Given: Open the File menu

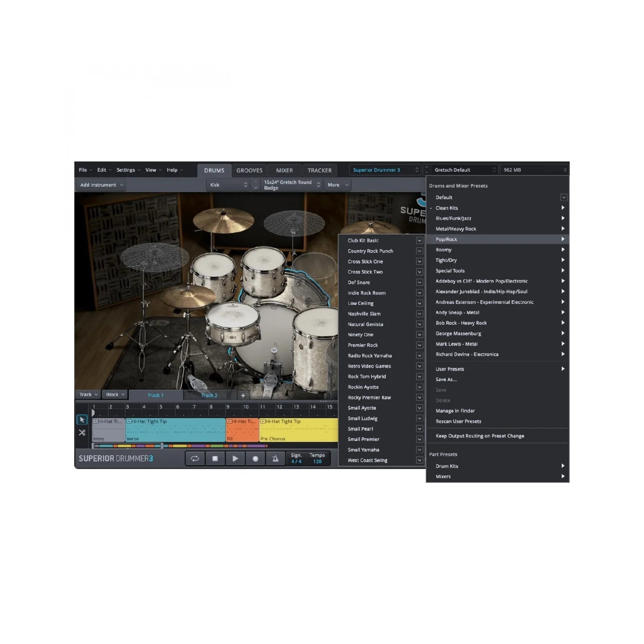Looking at the screenshot, I should click(x=85, y=170).
